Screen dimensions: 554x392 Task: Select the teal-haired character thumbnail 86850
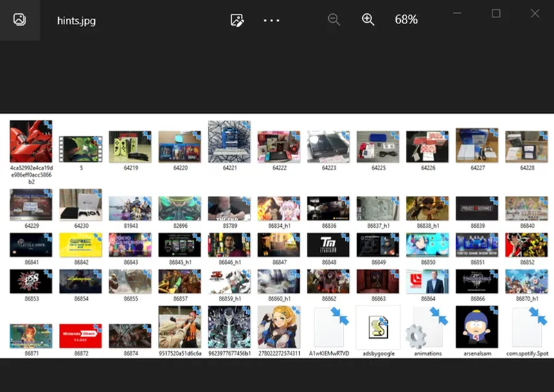point(427,245)
